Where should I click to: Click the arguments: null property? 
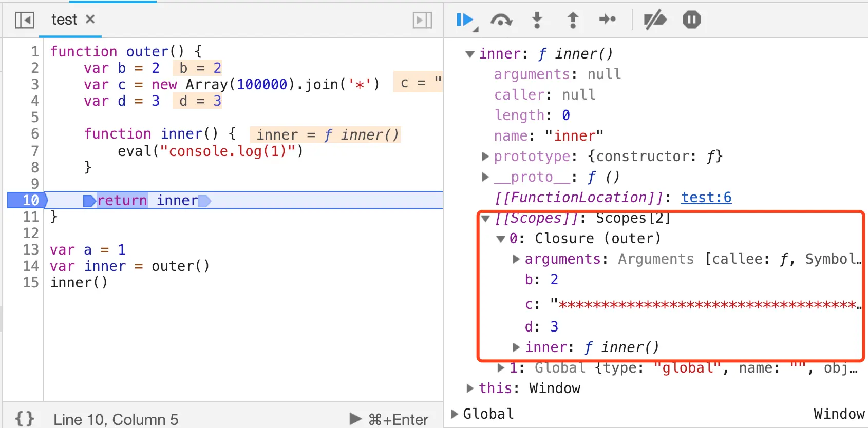pyautogui.click(x=557, y=74)
